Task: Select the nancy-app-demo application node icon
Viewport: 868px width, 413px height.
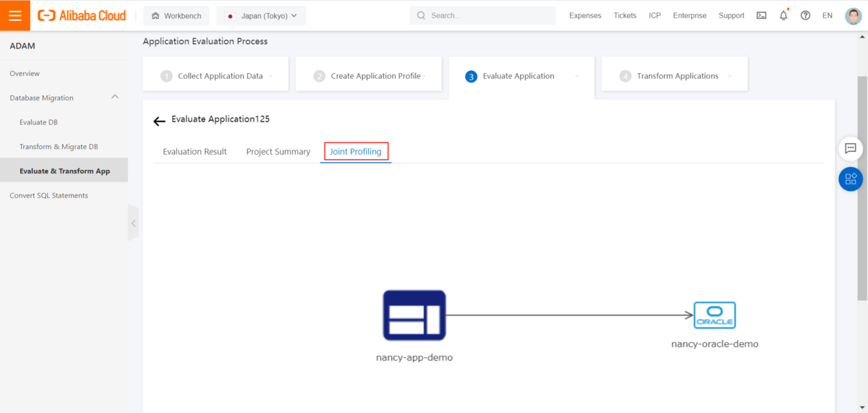Action: [414, 315]
